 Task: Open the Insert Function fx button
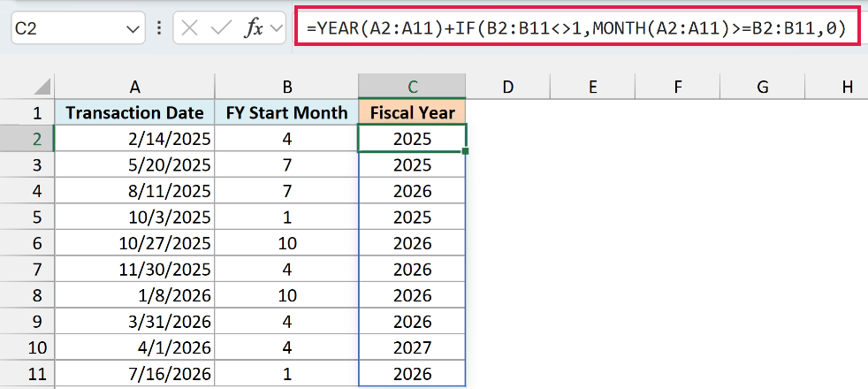pyautogui.click(x=254, y=28)
